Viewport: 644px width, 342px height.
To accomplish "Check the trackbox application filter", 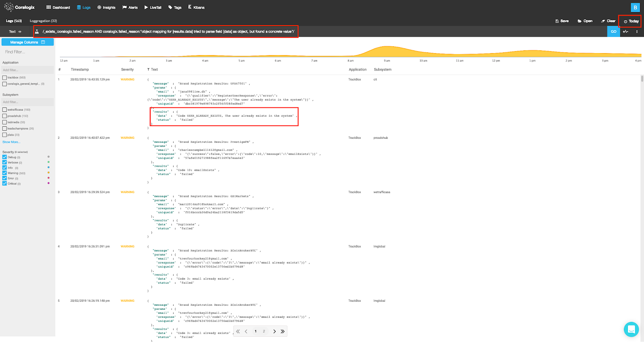I will [4, 78].
